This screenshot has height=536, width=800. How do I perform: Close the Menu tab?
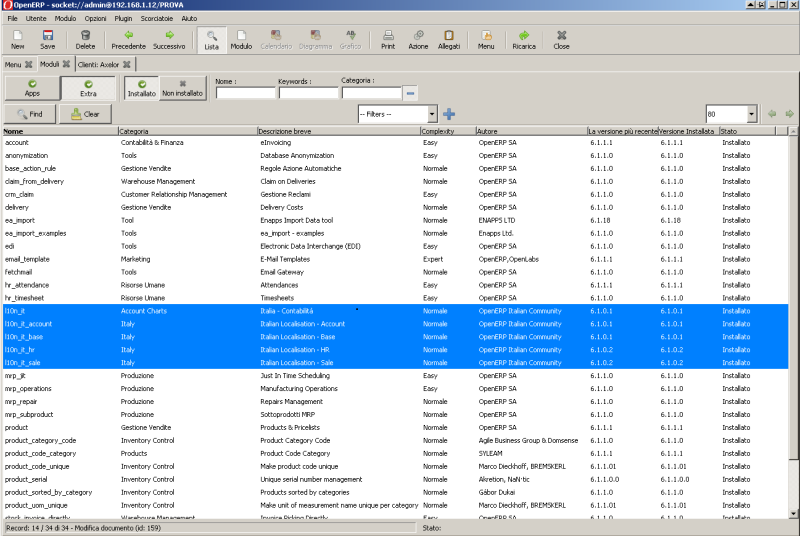tap(29, 64)
